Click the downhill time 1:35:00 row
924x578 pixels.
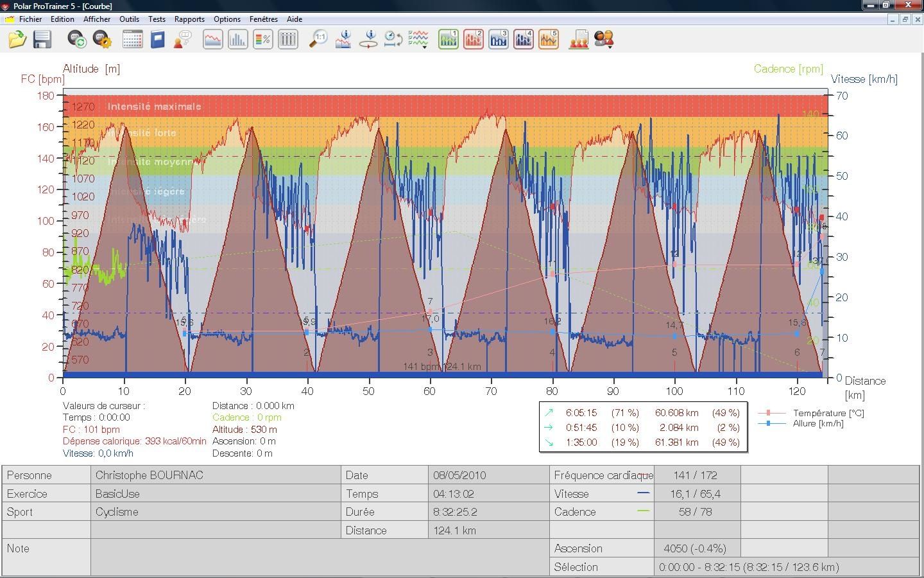point(643,442)
